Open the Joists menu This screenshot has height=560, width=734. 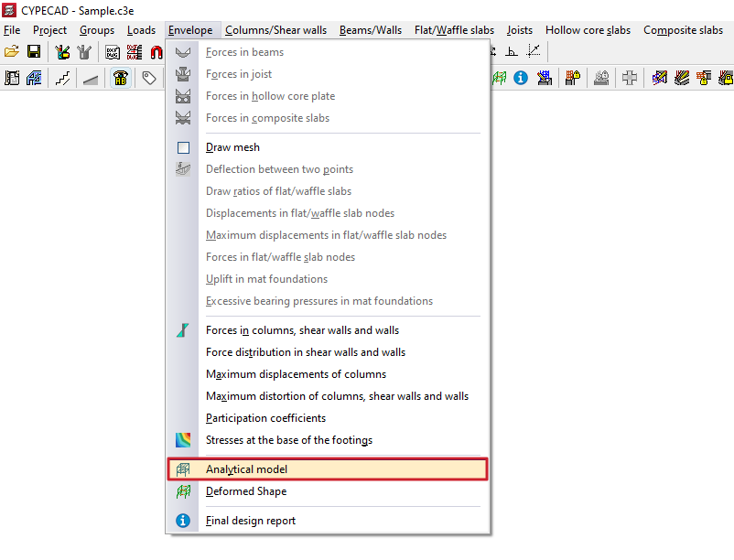pos(520,30)
